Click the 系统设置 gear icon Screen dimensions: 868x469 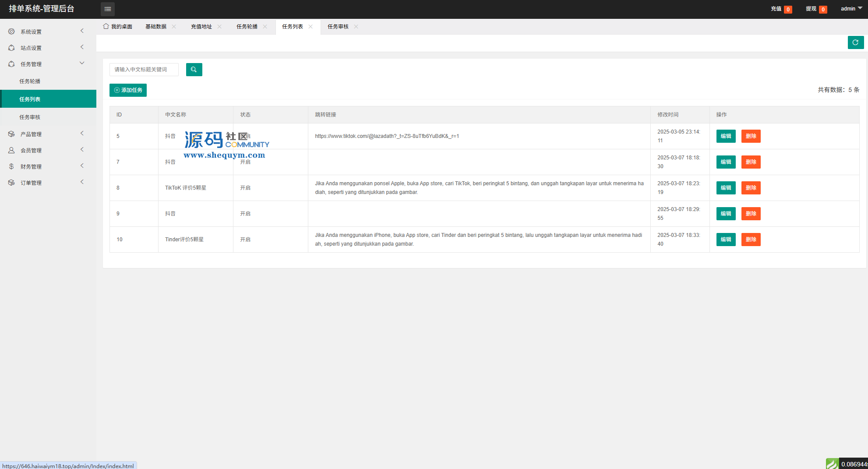coord(11,32)
